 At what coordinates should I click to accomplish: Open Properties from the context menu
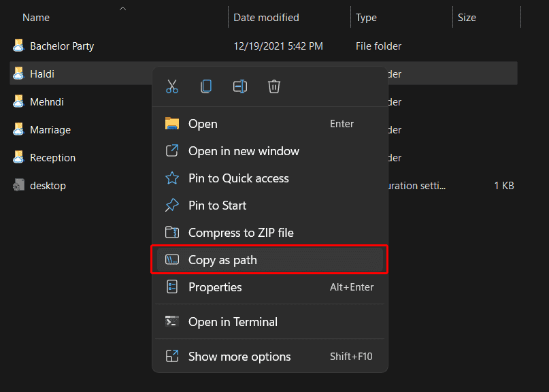[214, 287]
